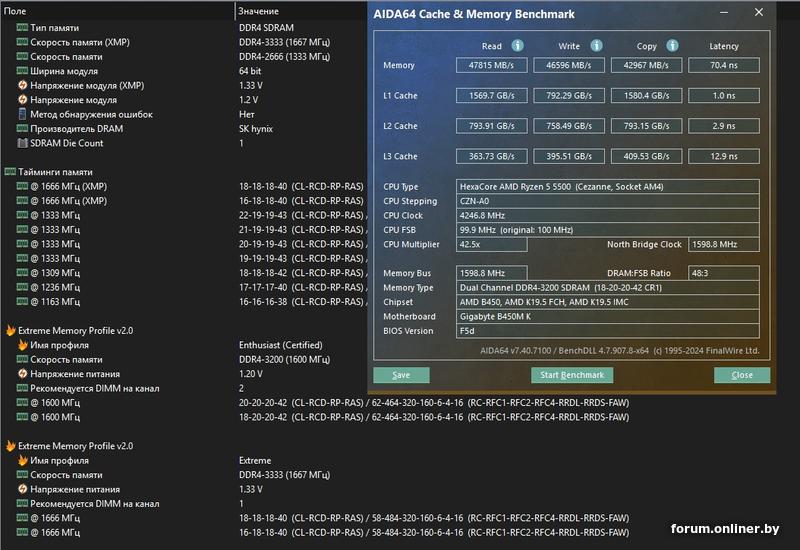Click the Memory Latency 70.4 ns field

[723, 65]
